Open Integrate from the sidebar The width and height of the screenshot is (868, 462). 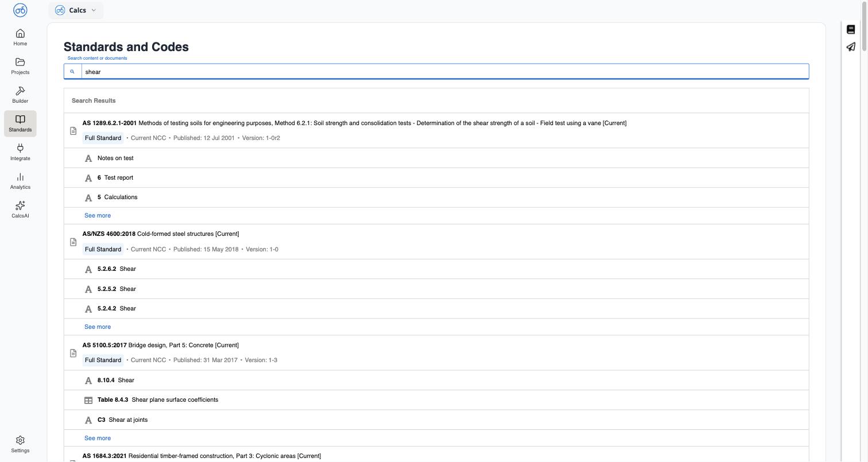20,152
